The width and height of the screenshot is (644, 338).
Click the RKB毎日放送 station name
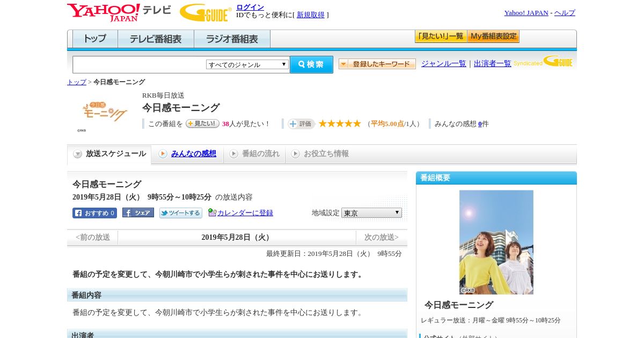pyautogui.click(x=163, y=95)
